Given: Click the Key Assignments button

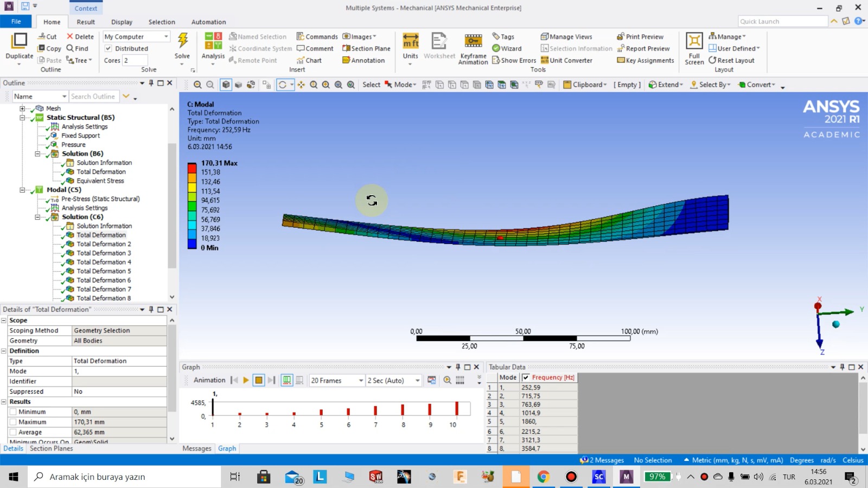Looking at the screenshot, I should pyautogui.click(x=646, y=60).
